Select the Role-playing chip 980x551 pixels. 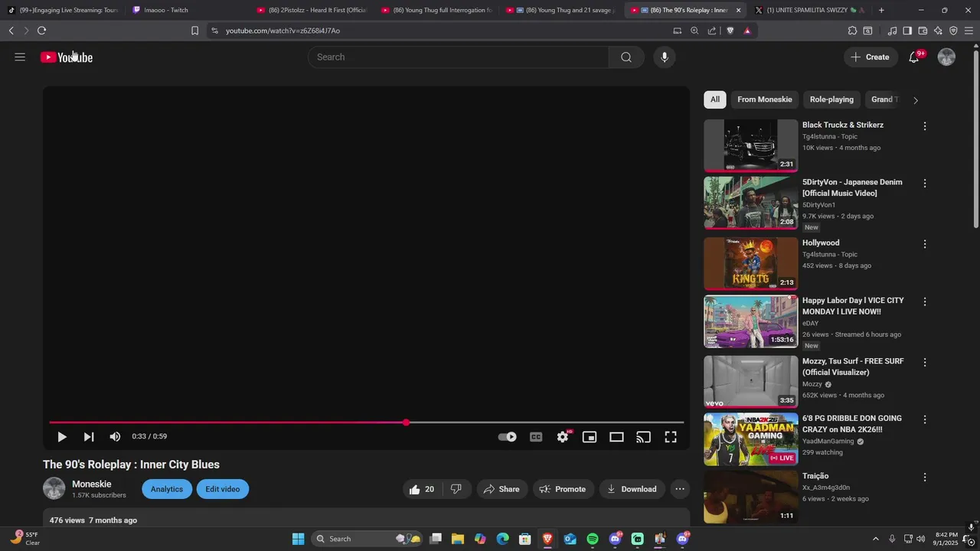click(831, 99)
